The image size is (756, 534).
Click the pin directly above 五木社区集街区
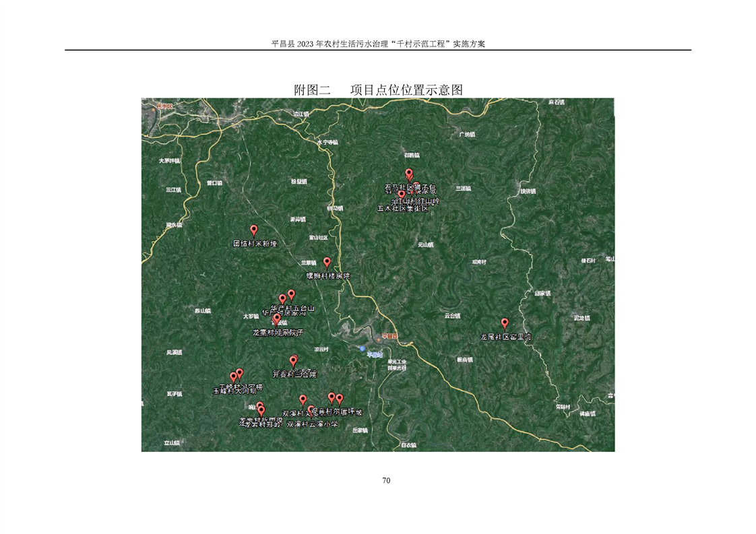click(x=402, y=195)
